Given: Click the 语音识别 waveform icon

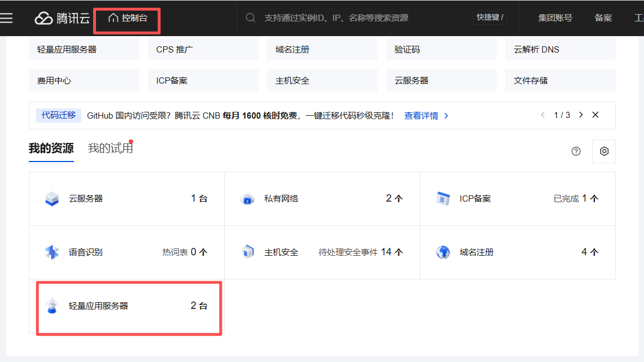Looking at the screenshot, I should [x=52, y=252].
